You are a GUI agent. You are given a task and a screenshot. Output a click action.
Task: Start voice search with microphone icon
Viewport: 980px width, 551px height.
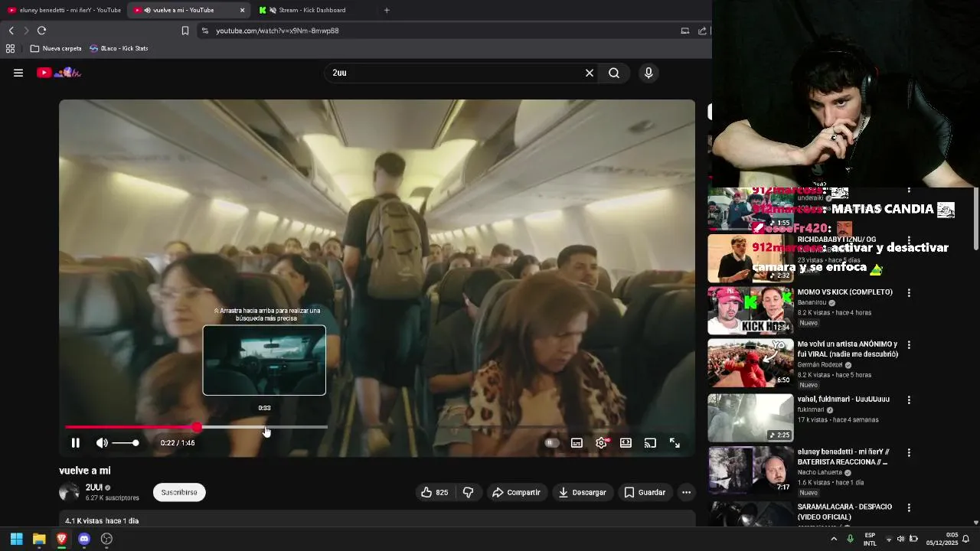(x=648, y=73)
